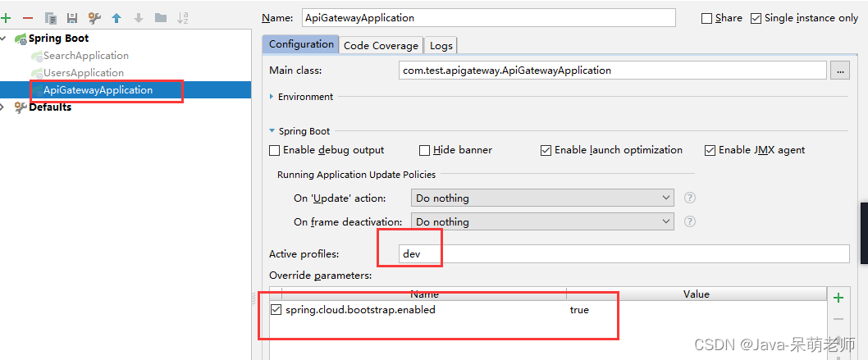Remove selected configuration with red minus
This screenshot has width=868, height=360.
pos(28,18)
